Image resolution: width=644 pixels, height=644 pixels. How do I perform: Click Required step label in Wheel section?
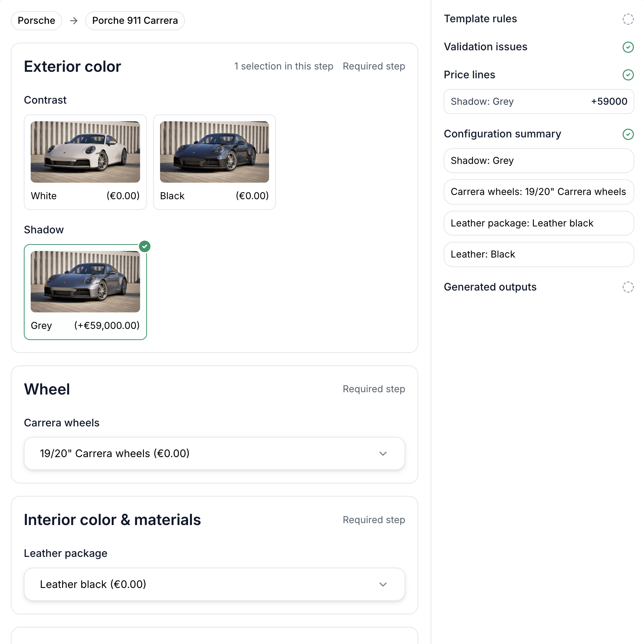click(374, 389)
